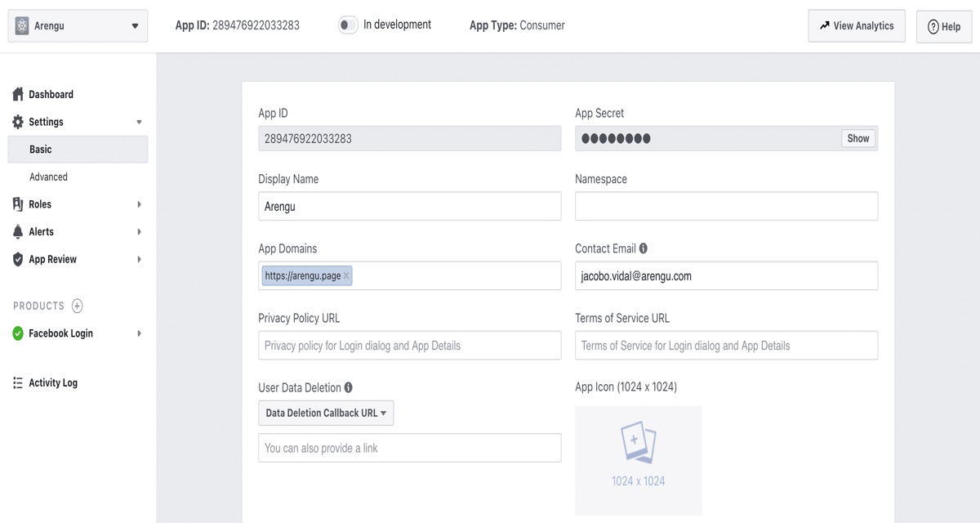Viewport: 980px width, 523px height.
Task: Open the Data Deletion Callback URL dropdown
Action: pos(326,413)
